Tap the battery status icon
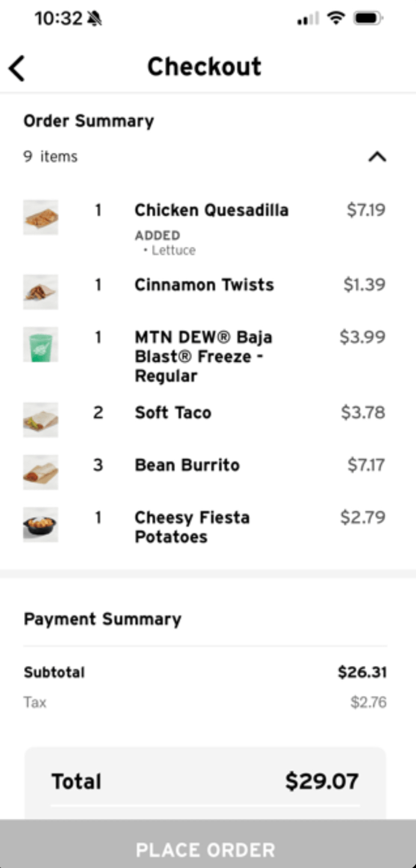This screenshot has width=416, height=868. 367,19
